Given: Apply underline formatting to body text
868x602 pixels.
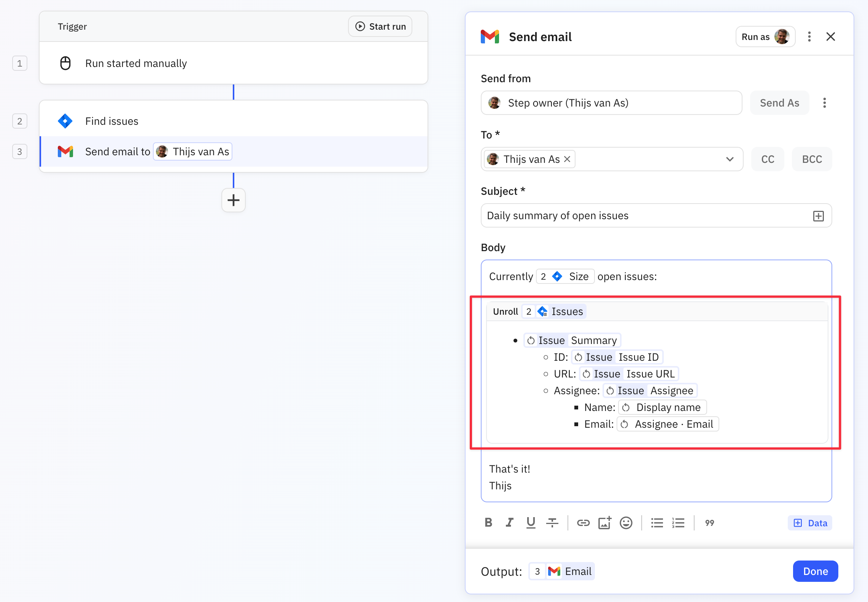Looking at the screenshot, I should (531, 522).
